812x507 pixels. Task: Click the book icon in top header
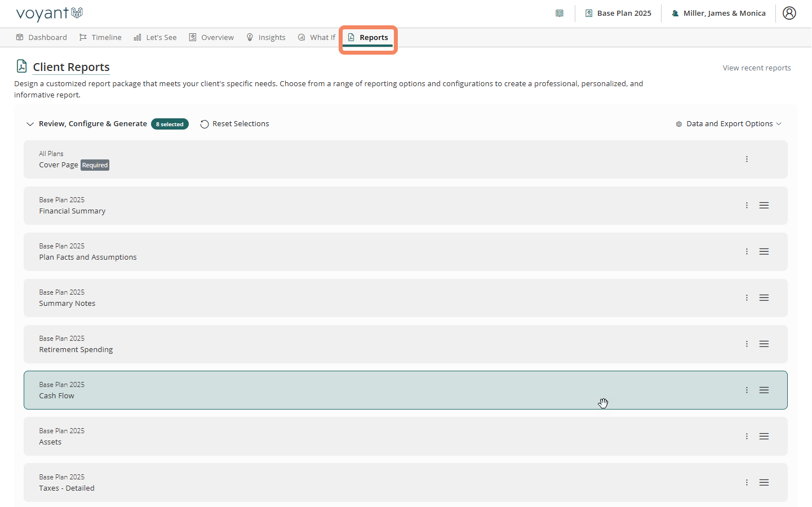click(559, 13)
